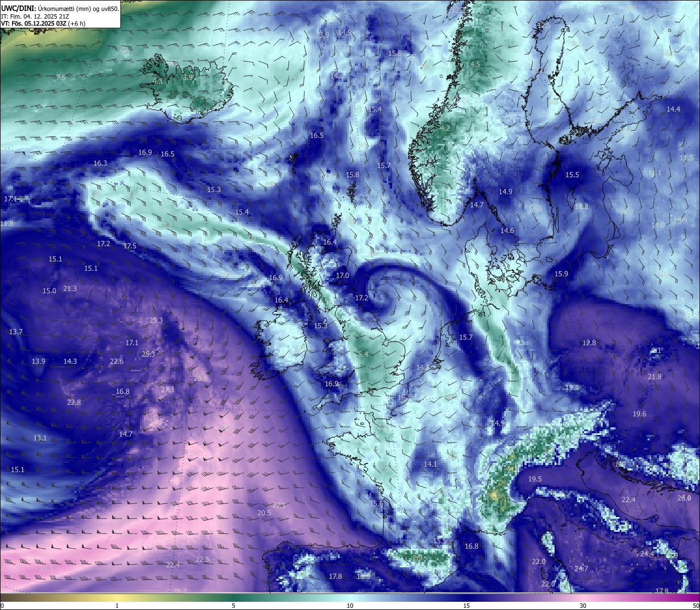Click the colorbar tick label '50'
Image resolution: width=700 pixels, height=610 pixels.
[x=695, y=606]
